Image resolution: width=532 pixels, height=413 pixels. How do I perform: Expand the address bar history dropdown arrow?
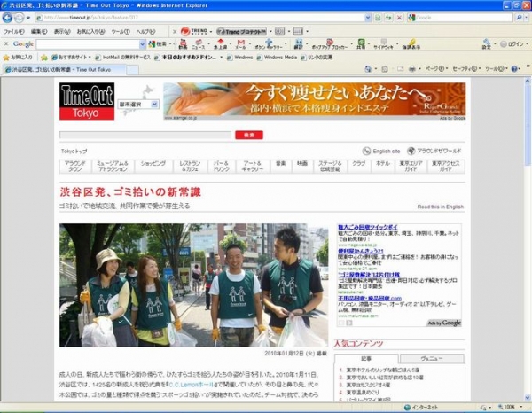click(x=367, y=18)
